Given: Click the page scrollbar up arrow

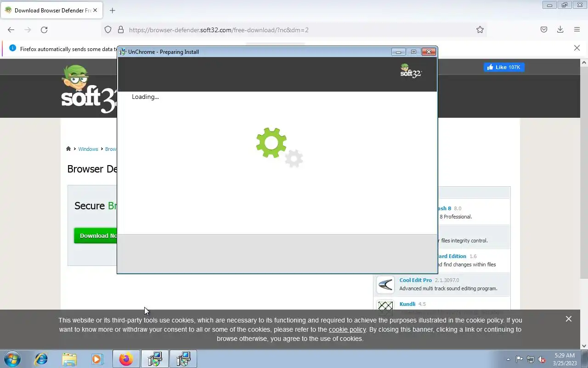Looking at the screenshot, I should coord(584,62).
